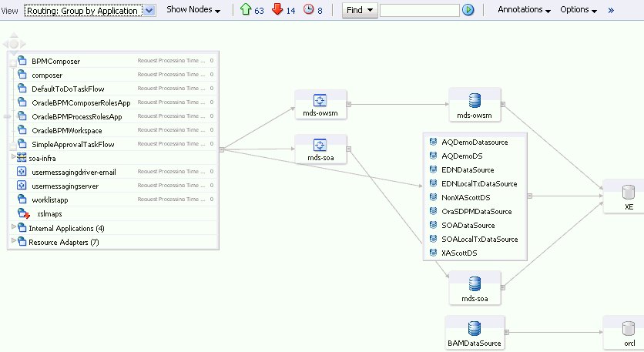The height and width of the screenshot is (352, 644).
Task: Open the View routing dropdown
Action: (x=89, y=10)
